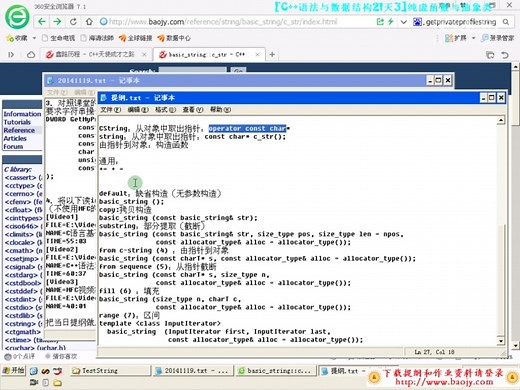Open new browser tab with plus
520x390 pixels.
click(272, 54)
